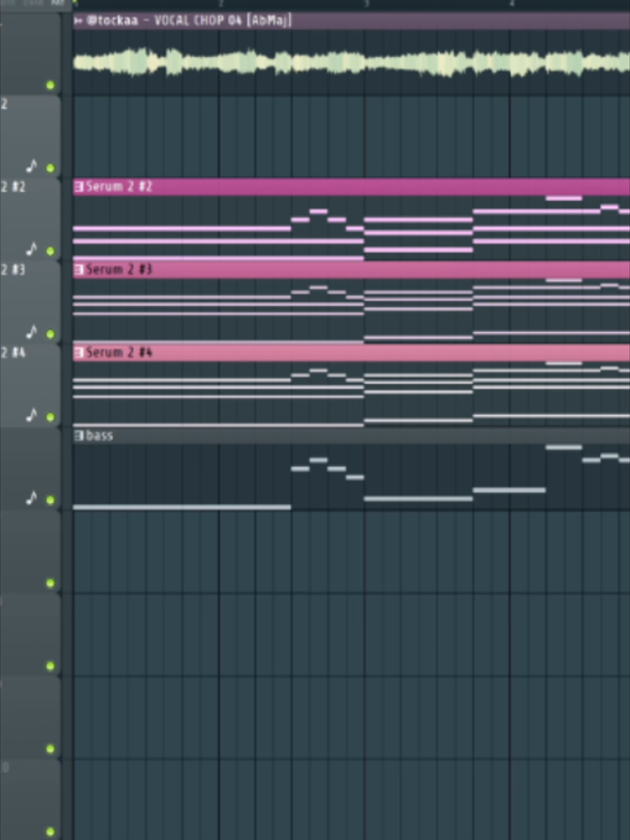This screenshot has width=630, height=840.
Task: Mute the vocal chop audio track's green LED
Action: [51, 85]
